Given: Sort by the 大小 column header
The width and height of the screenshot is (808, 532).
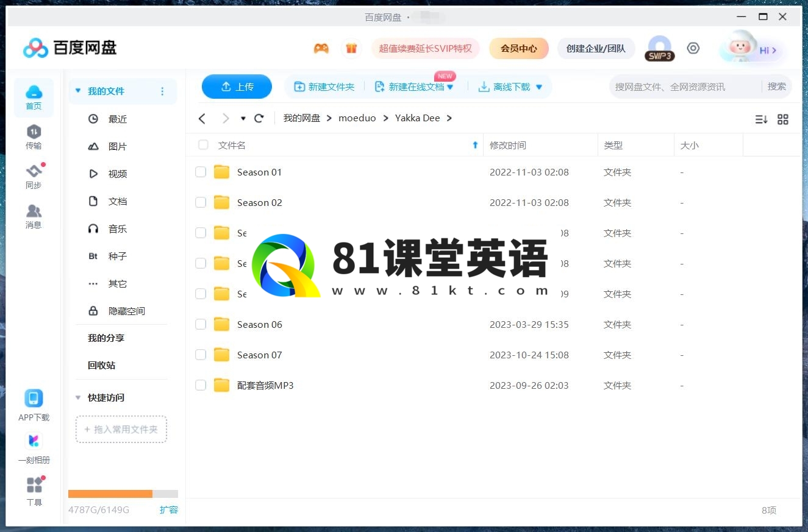Looking at the screenshot, I should (690, 145).
